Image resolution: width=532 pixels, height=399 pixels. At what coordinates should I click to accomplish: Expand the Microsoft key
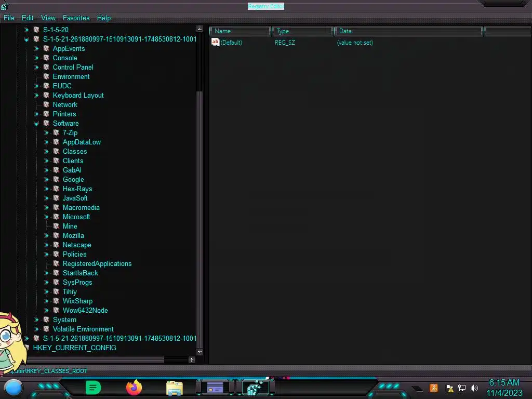46,217
